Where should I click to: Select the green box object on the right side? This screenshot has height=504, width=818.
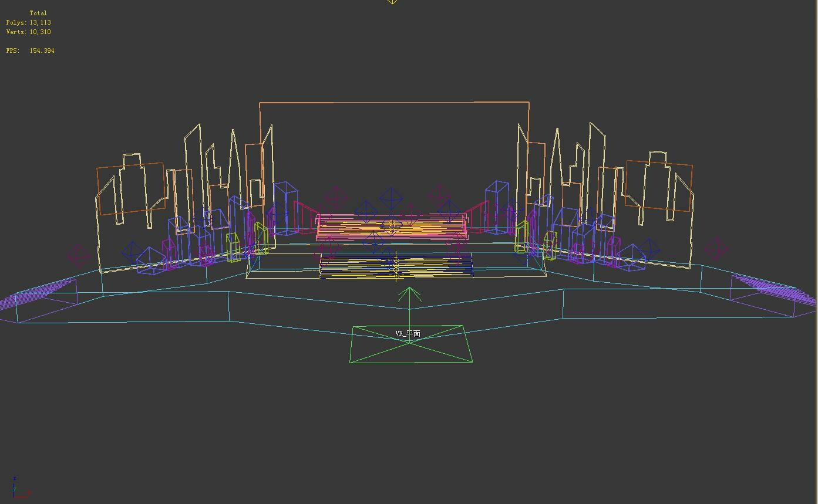(x=521, y=235)
